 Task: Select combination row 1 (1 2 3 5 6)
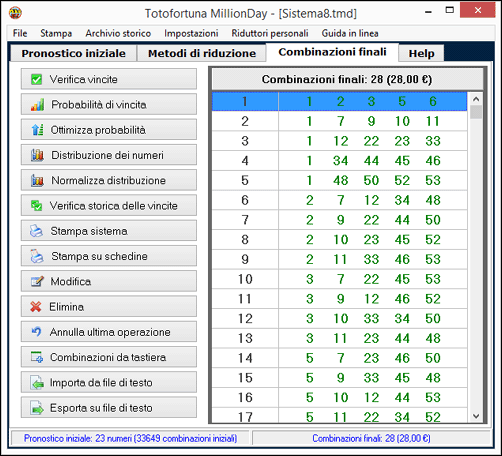tap(339, 101)
